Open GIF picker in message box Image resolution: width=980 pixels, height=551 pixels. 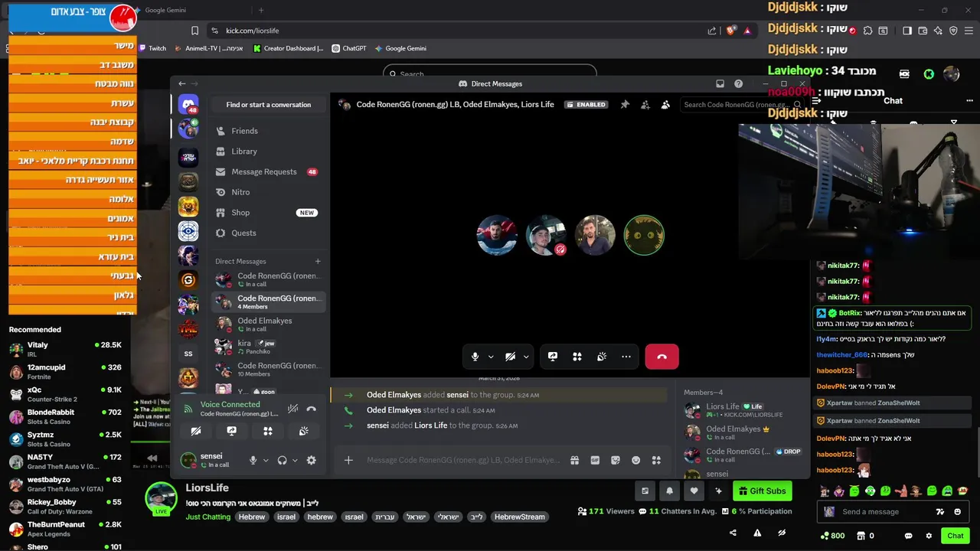pos(595,460)
